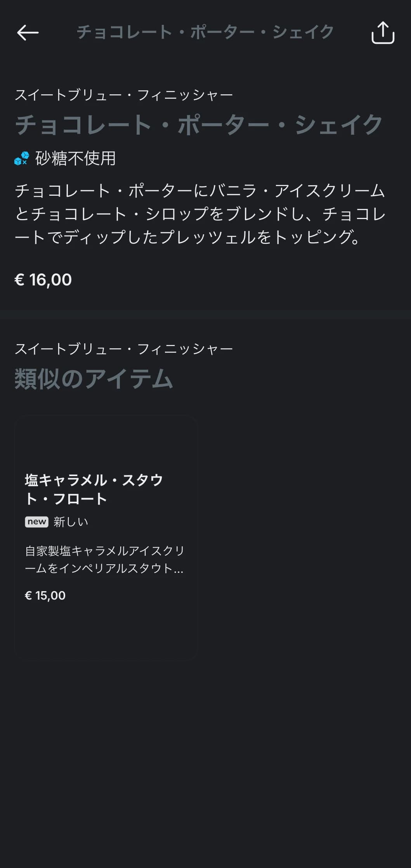The height and width of the screenshot is (868, 411).
Task: Tap the € 16,00 price
Action: point(43,280)
